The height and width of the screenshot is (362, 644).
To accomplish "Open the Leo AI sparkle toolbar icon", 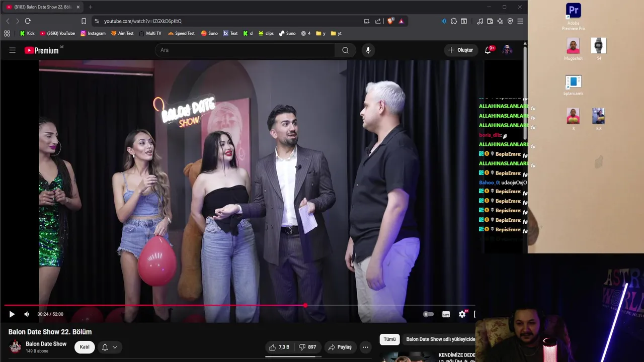I will [500, 21].
